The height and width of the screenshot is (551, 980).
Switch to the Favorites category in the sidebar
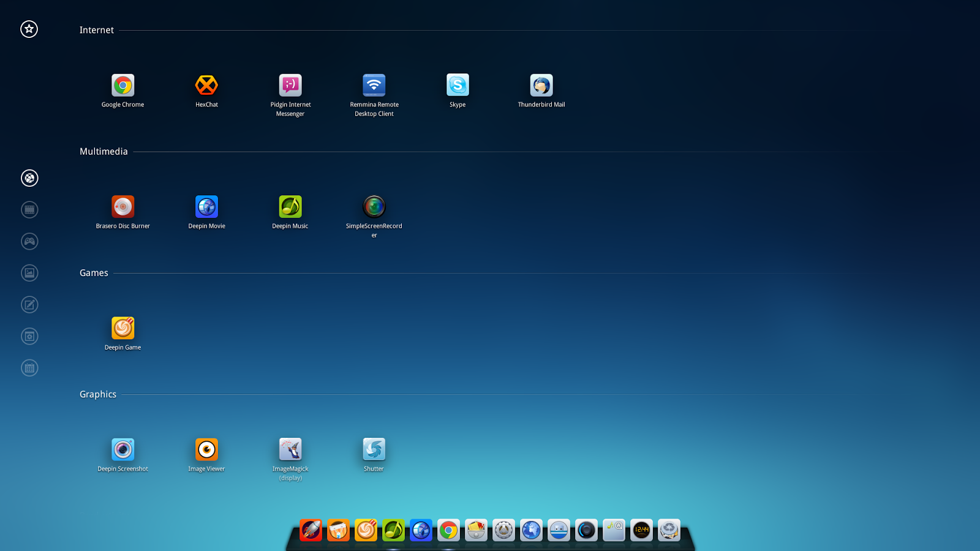[x=29, y=29]
